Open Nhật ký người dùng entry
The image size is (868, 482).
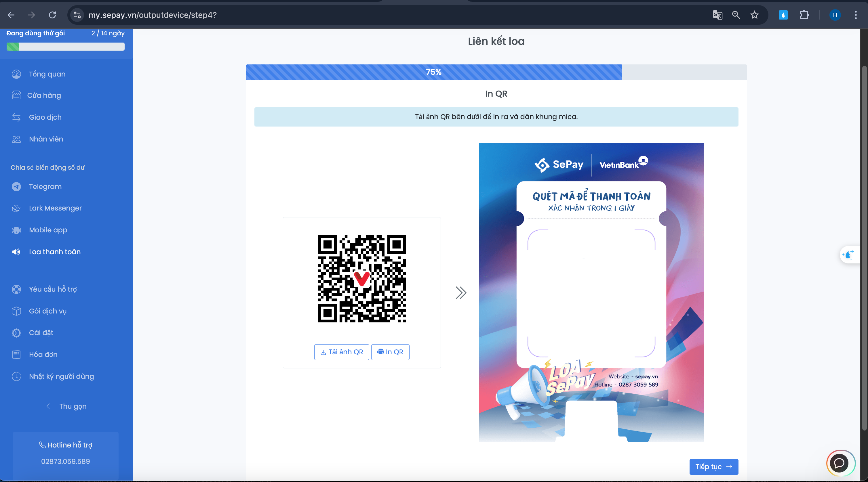(61, 376)
